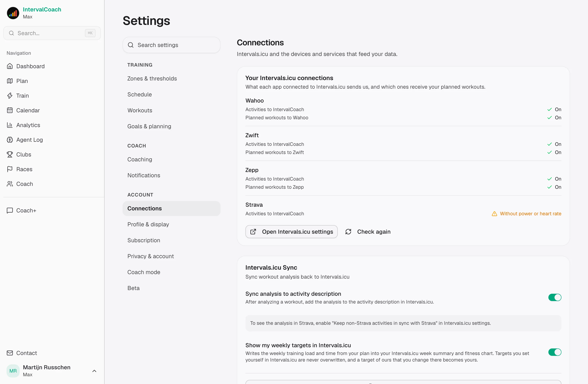The image size is (588, 384).
Task: Click the Clubs trophy icon
Action: 10,154
